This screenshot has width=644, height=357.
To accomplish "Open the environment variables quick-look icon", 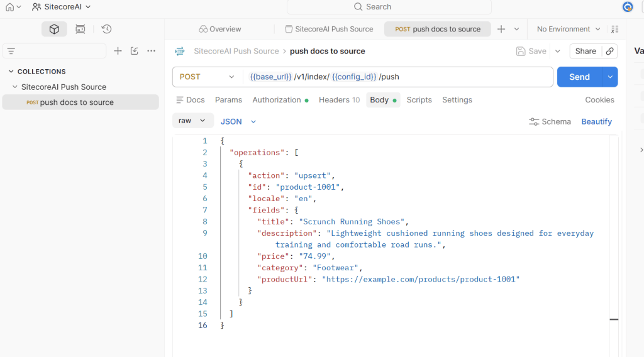I will coord(615,29).
